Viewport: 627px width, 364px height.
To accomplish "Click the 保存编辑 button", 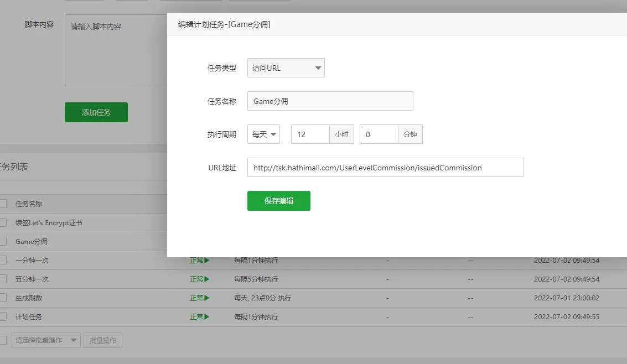I will pyautogui.click(x=279, y=201).
